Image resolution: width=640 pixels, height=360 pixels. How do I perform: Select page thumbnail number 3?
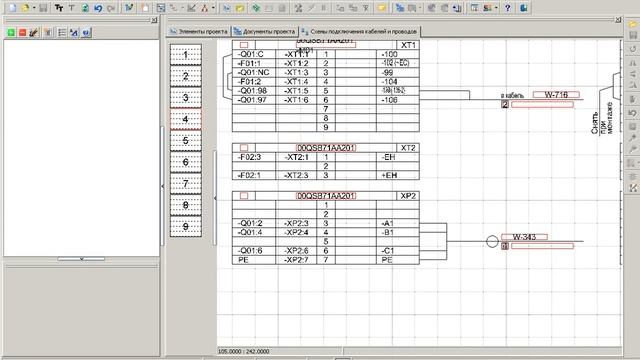(x=186, y=98)
